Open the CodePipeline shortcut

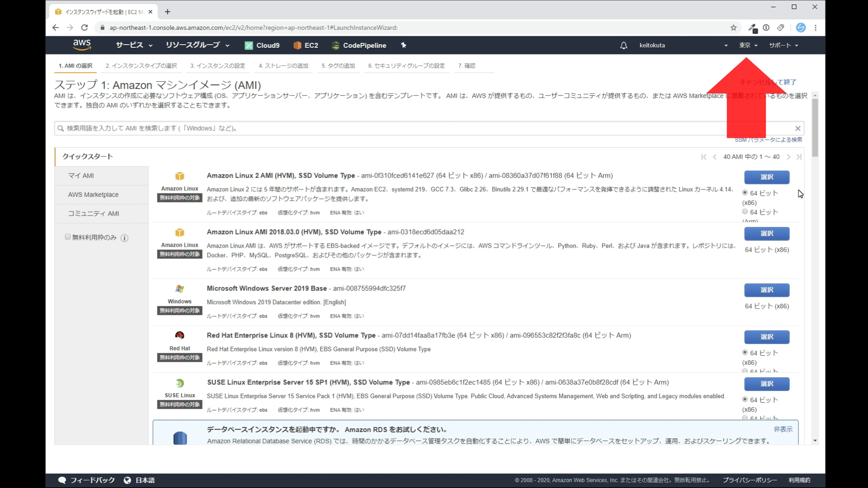[x=359, y=45]
